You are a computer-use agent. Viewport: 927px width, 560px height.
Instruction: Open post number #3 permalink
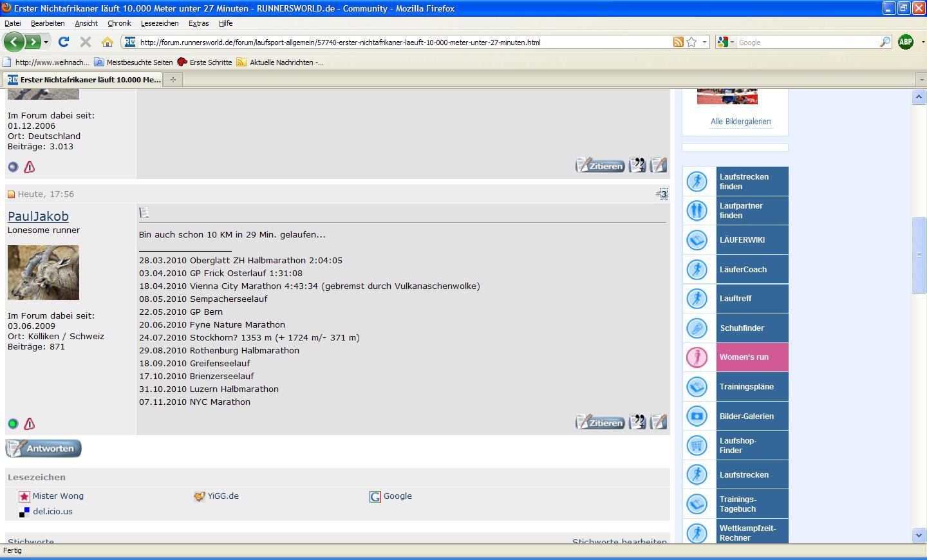(663, 194)
